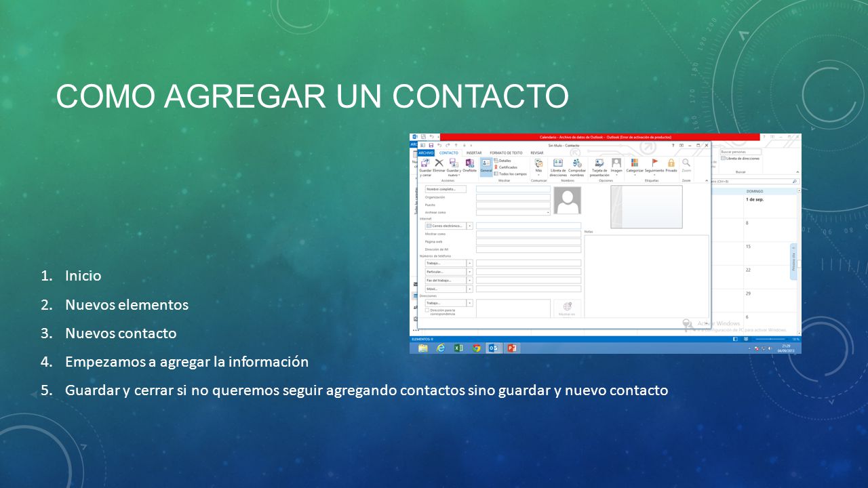Open Tarjeta de presentación options

tap(599, 166)
